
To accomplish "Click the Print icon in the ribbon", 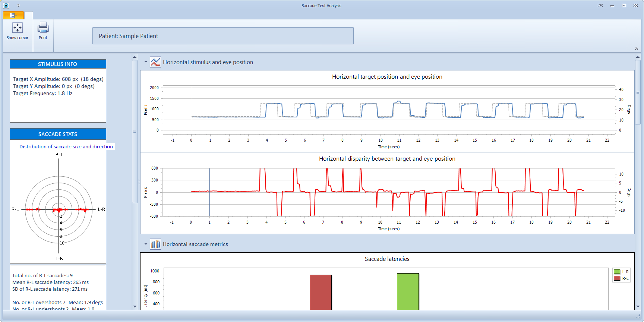I will (43, 28).
